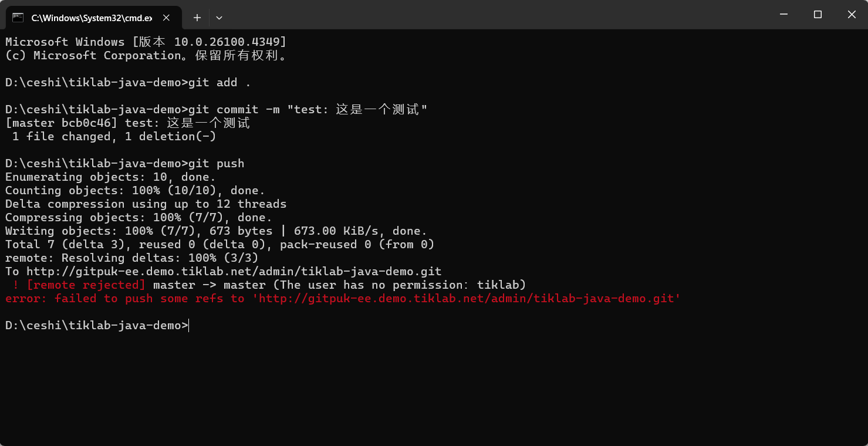Click the 'git add .' command text

(x=219, y=83)
